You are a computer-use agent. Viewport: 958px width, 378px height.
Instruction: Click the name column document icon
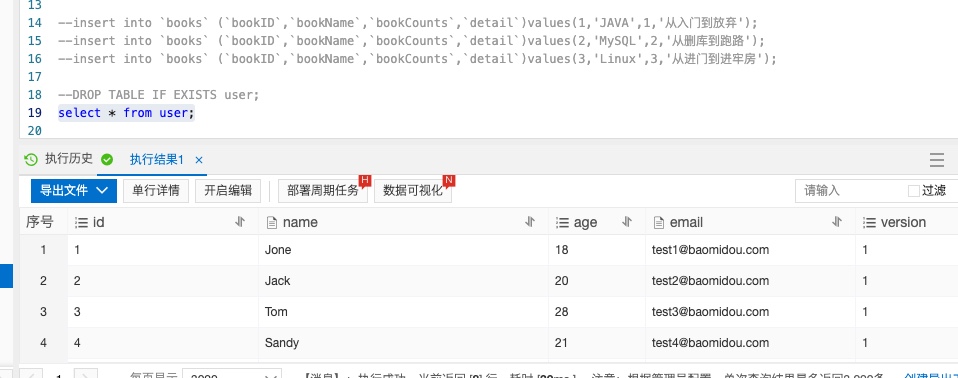272,223
